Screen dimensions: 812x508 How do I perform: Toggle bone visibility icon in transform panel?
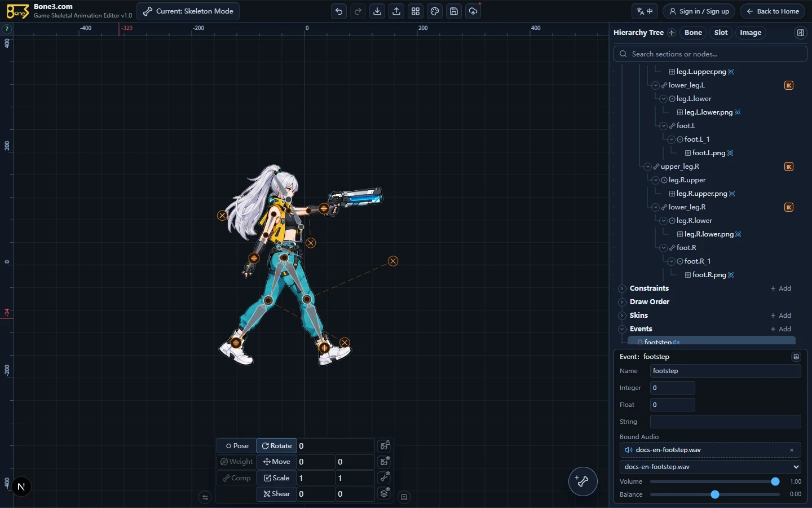(385, 477)
